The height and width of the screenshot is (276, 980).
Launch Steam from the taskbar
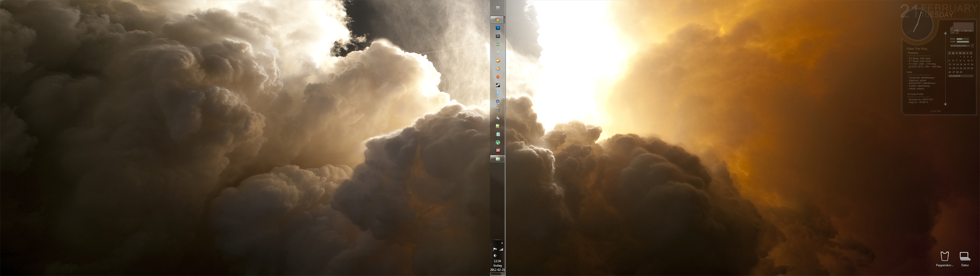click(x=498, y=85)
